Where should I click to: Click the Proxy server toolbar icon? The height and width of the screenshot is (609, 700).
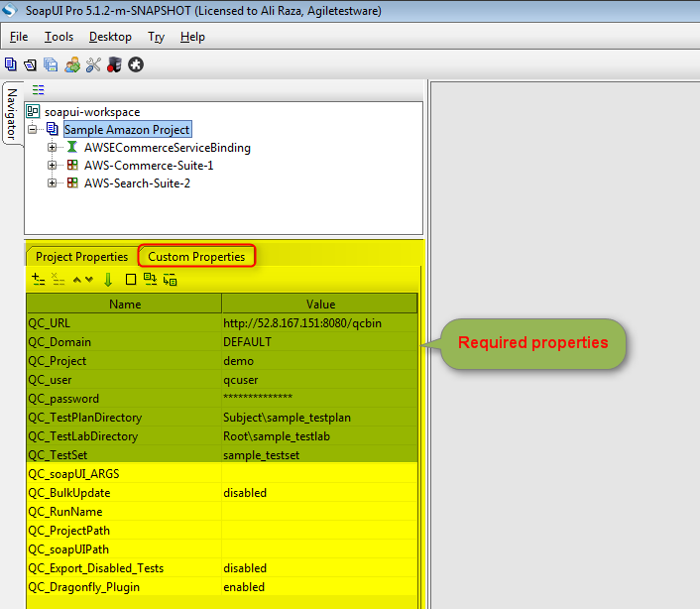pyautogui.click(x=114, y=64)
